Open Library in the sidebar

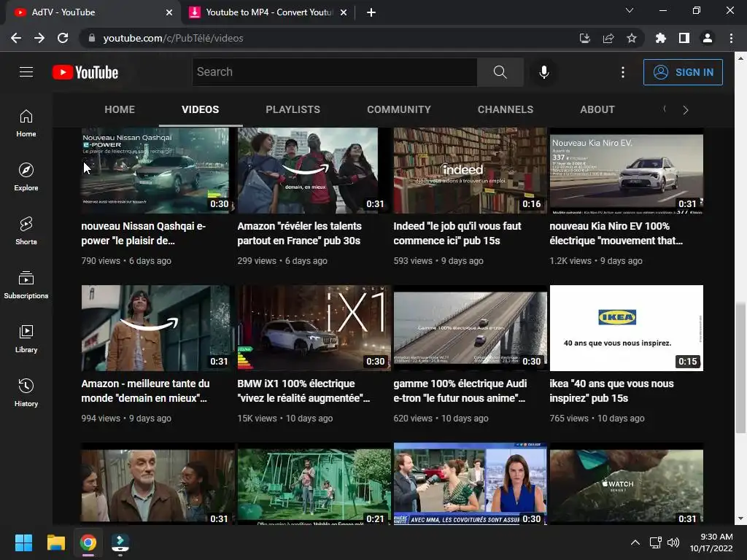[x=26, y=339]
